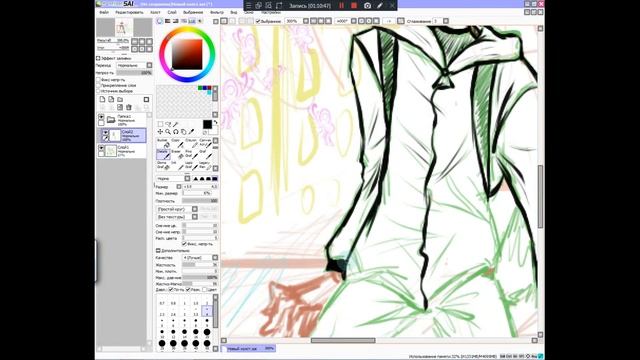Pause the screen recording
Screen dimensions: 640x360
[x=341, y=5]
